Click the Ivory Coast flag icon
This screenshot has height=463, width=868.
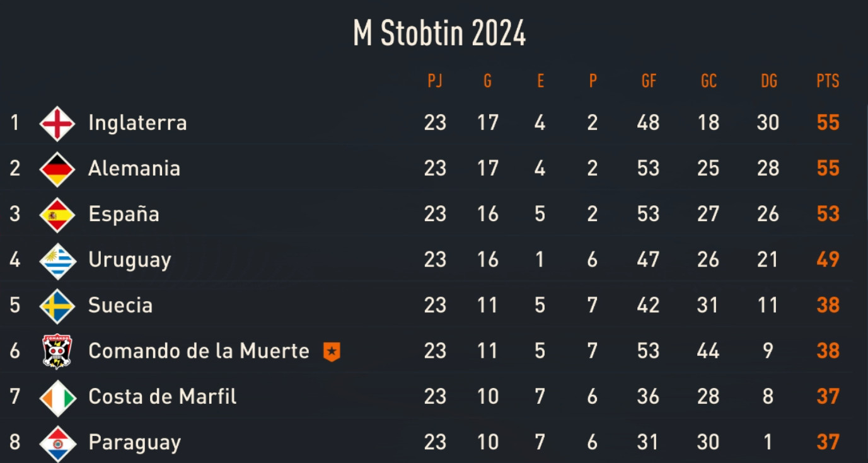tap(57, 397)
